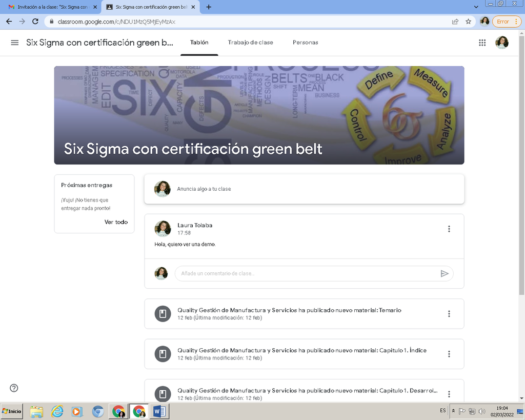Share this page via the address bar share icon
This screenshot has height=420, width=525.
[455, 22]
